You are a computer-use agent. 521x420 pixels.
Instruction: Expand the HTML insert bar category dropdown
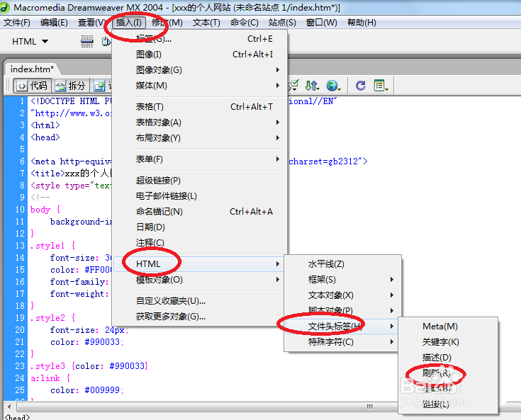point(30,42)
